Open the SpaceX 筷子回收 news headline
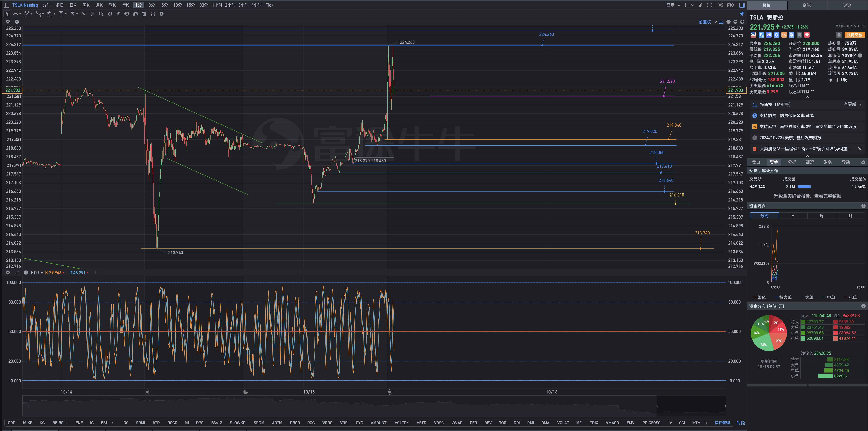The height and width of the screenshot is (431, 868). point(805,149)
